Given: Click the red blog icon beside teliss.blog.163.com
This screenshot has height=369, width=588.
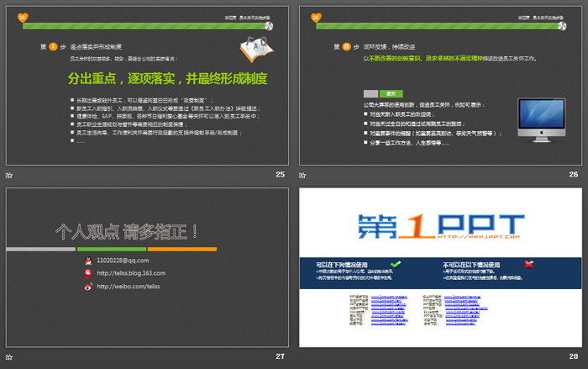Looking at the screenshot, I should (88, 274).
